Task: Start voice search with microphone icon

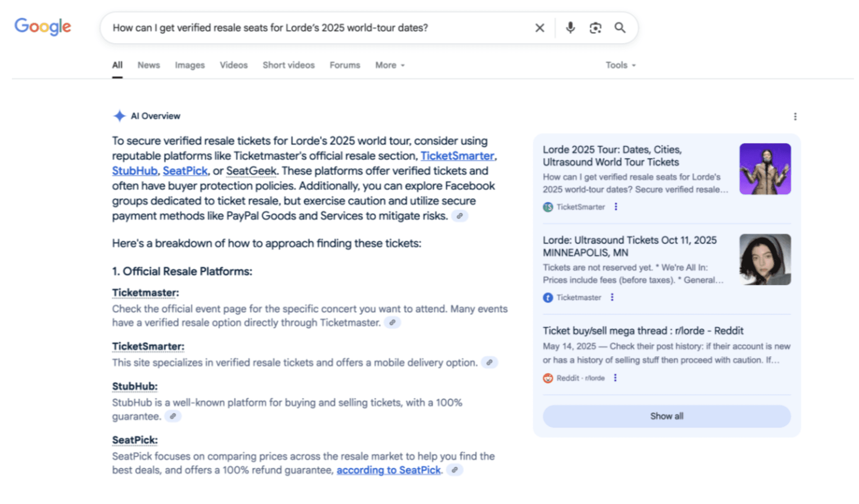Action: click(570, 28)
